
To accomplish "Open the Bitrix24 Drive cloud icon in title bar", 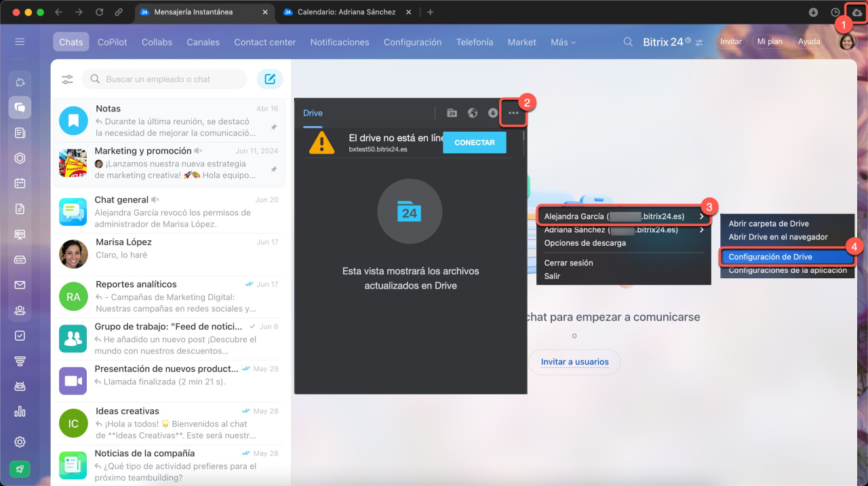I will tap(857, 12).
